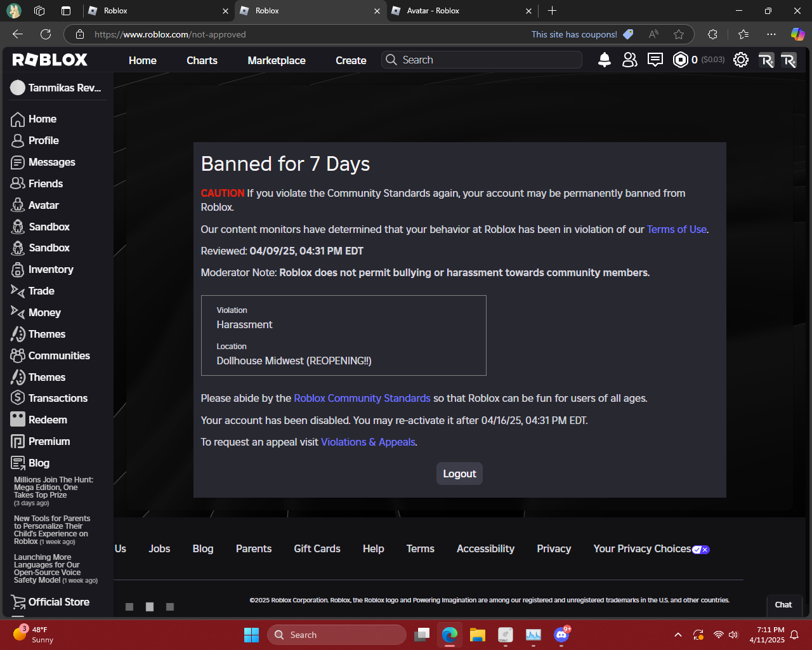812x650 pixels.
Task: Click the Home icon in the sidebar
Action: (x=18, y=119)
